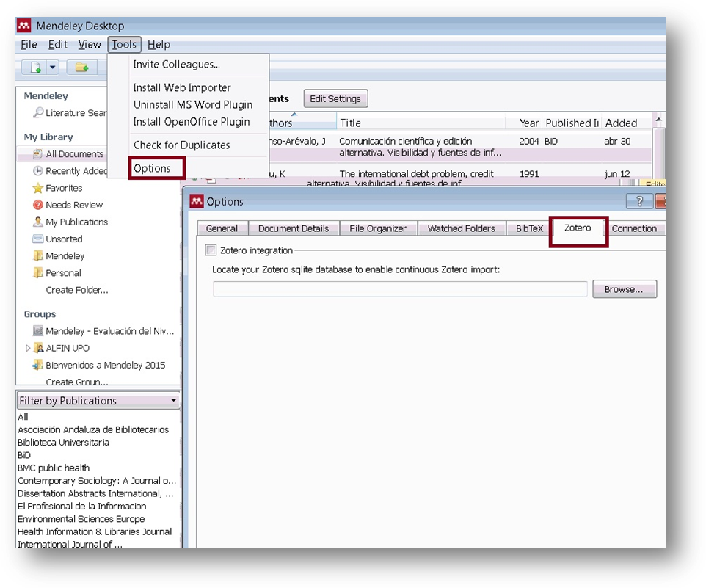This screenshot has height=588, width=706.
Task: Select Options in the Tools menu
Action: [152, 168]
